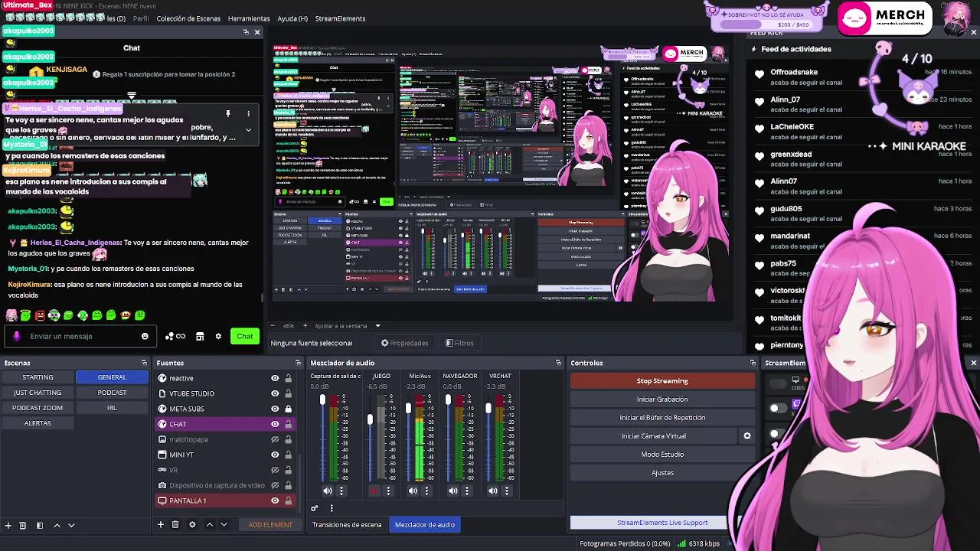Unlock the META SUBS source
Screen dimensions: 980x551
[288, 409]
